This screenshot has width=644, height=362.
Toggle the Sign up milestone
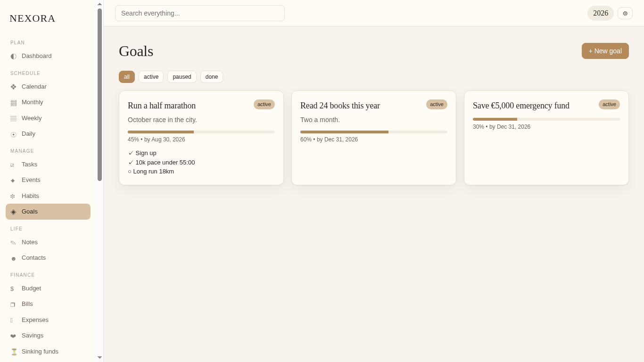tap(142, 153)
